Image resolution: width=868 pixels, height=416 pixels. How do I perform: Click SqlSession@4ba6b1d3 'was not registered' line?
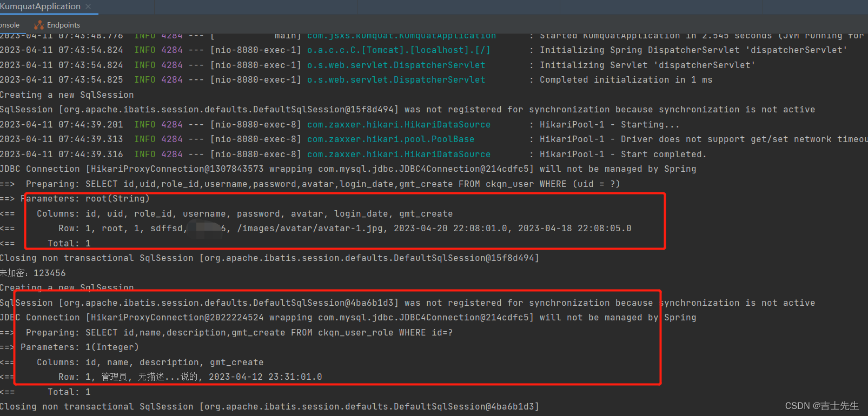(407, 303)
